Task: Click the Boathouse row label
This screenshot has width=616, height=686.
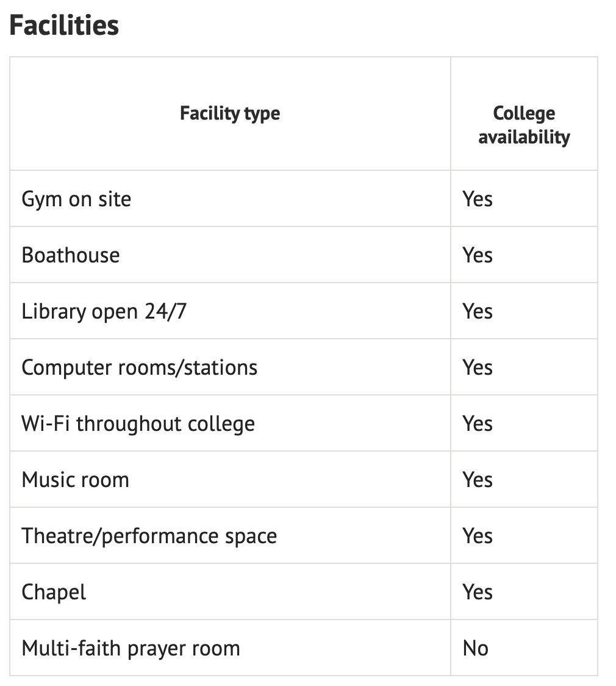Action: tap(70, 255)
